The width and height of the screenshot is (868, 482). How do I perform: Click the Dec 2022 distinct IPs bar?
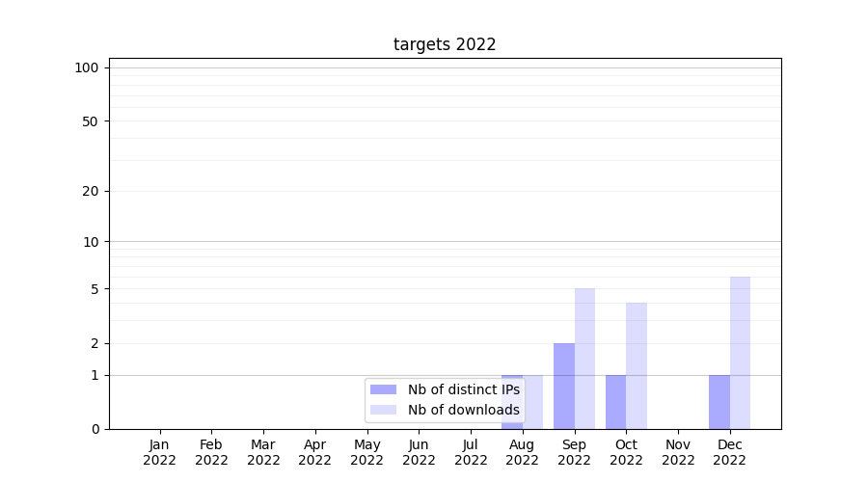(719, 401)
